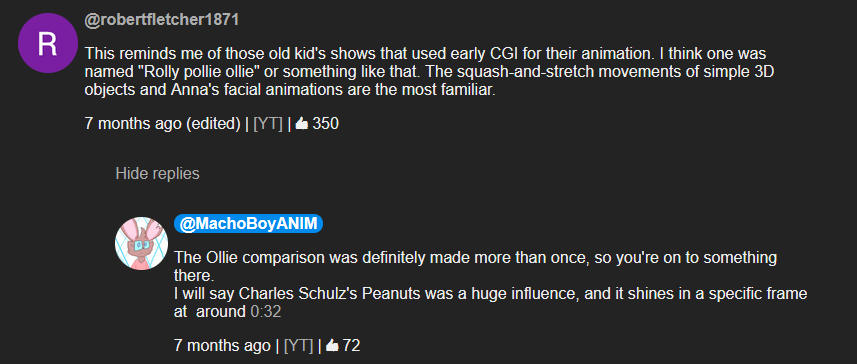Open [YT] link on robertfletcher1871's comment
The image size is (857, 364).
(268, 124)
